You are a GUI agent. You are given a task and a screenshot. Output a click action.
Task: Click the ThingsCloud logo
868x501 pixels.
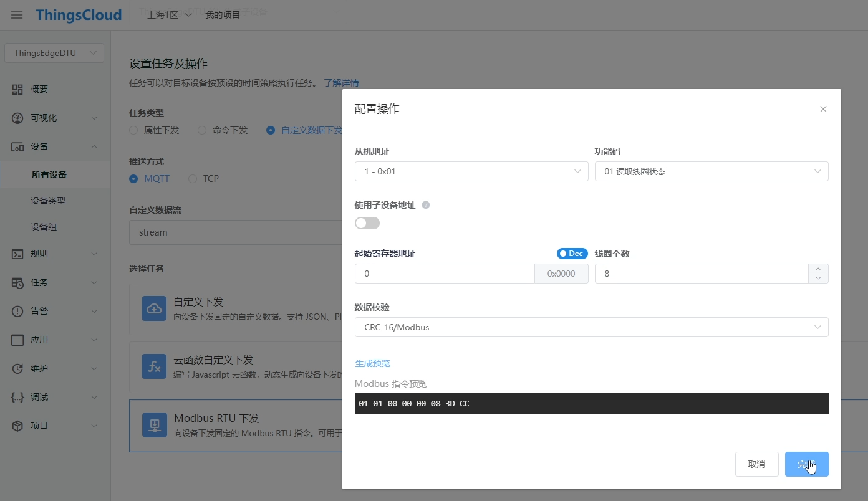(79, 15)
